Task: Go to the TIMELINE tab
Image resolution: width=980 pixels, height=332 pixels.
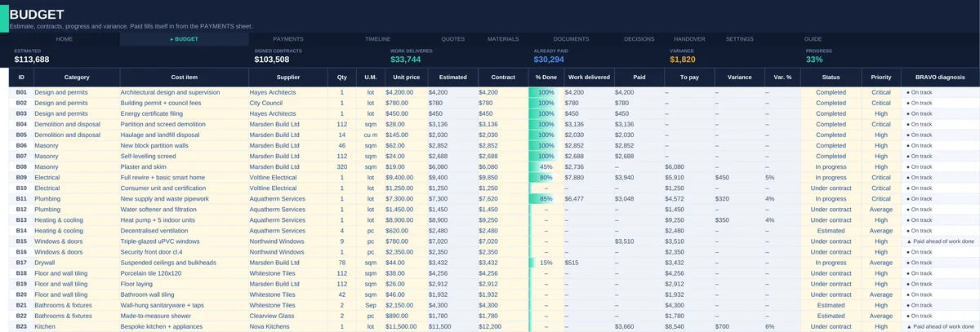Action: tap(377, 39)
